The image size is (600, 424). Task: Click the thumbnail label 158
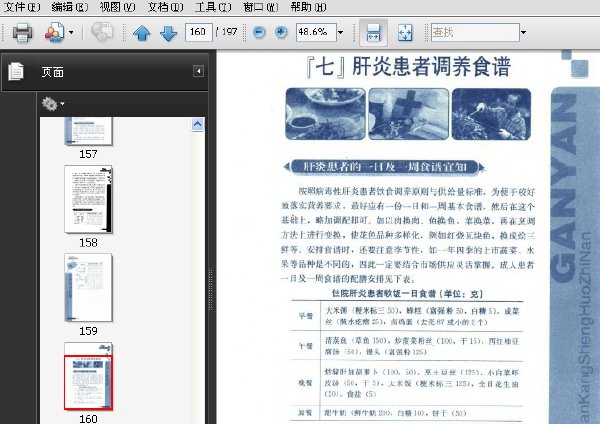pos(88,243)
